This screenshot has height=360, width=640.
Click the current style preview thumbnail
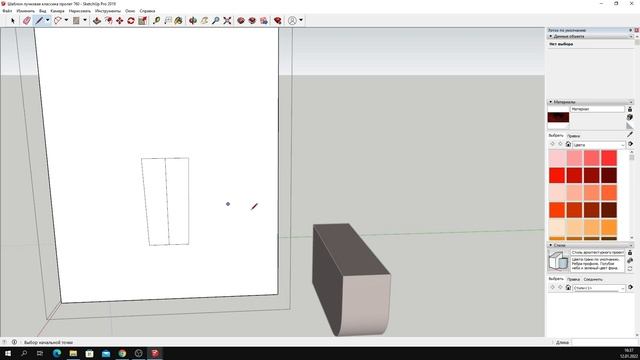click(x=558, y=260)
